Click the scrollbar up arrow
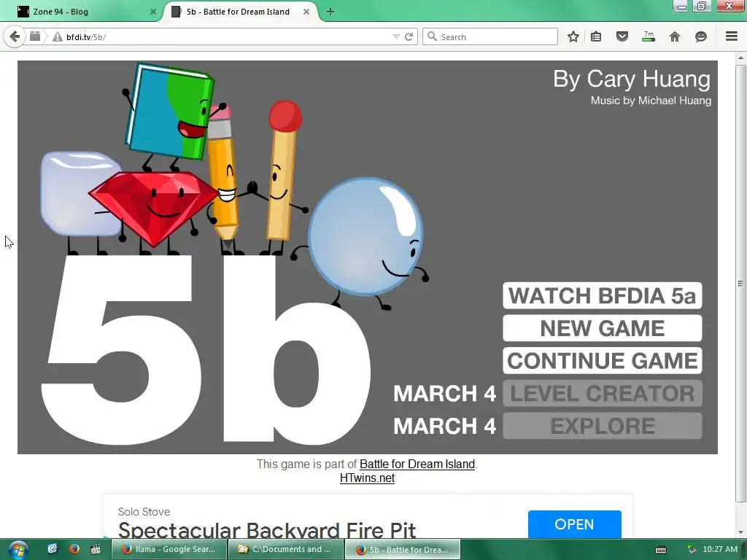 [740, 58]
